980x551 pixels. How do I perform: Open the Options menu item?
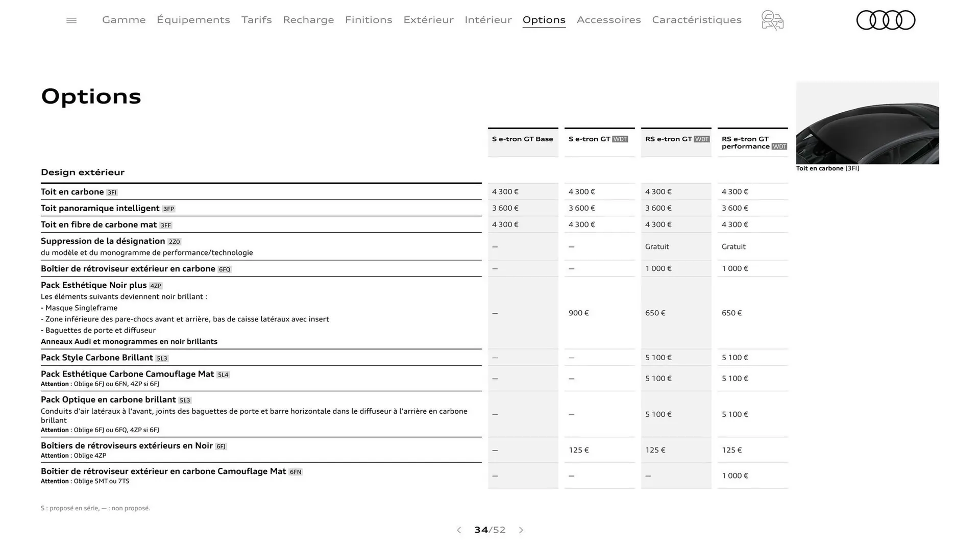coord(544,20)
